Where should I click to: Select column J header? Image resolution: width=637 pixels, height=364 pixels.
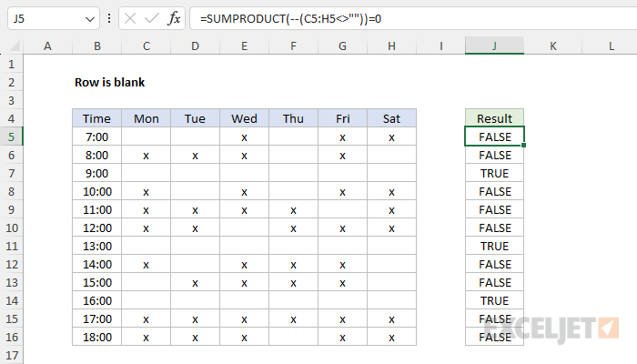point(494,45)
